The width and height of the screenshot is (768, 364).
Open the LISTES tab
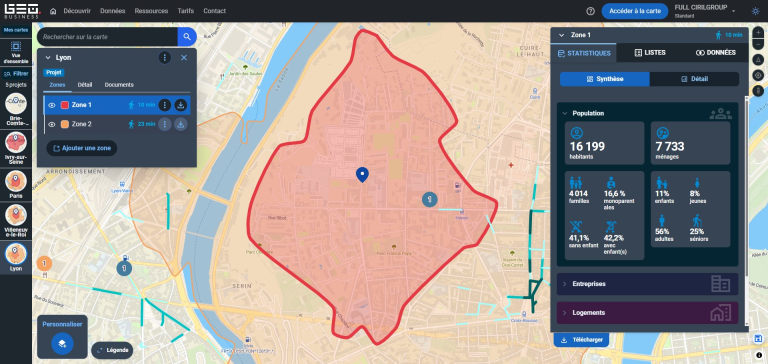point(649,52)
